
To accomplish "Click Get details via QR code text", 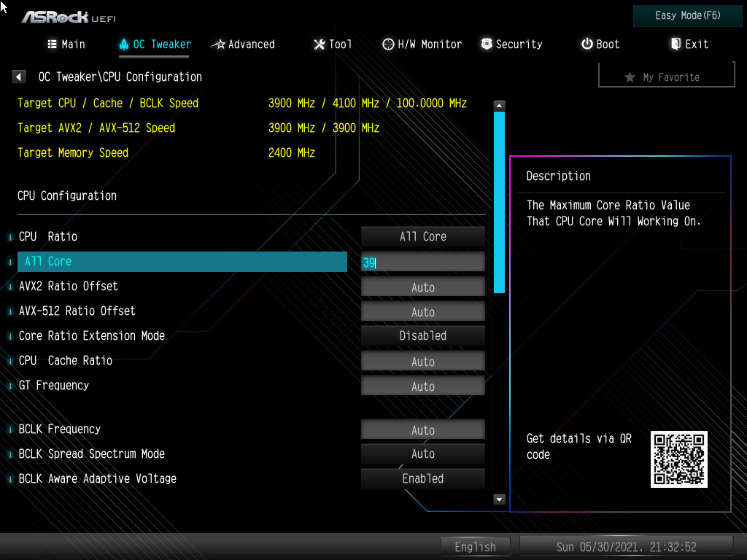I will point(578,446).
